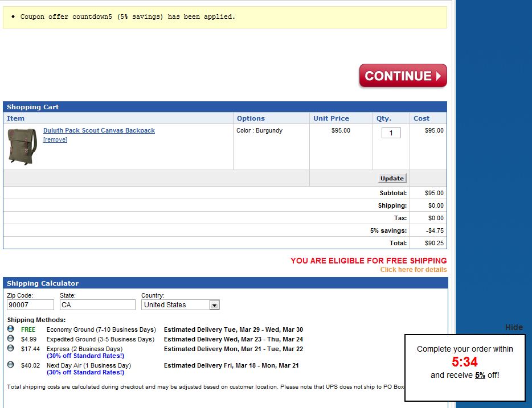Click the 5:34 countdown timer
The height and width of the screenshot is (408, 532).
click(x=464, y=362)
